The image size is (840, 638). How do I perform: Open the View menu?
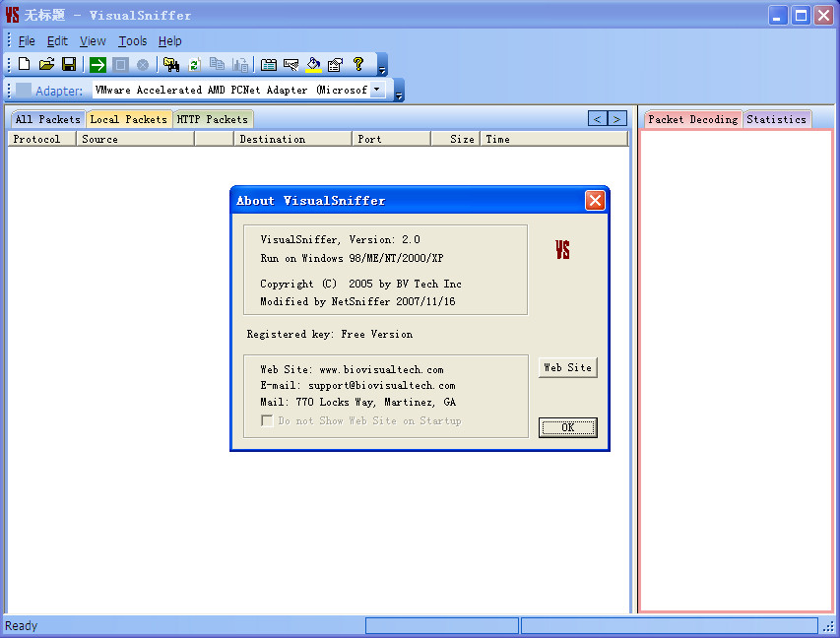(x=93, y=41)
